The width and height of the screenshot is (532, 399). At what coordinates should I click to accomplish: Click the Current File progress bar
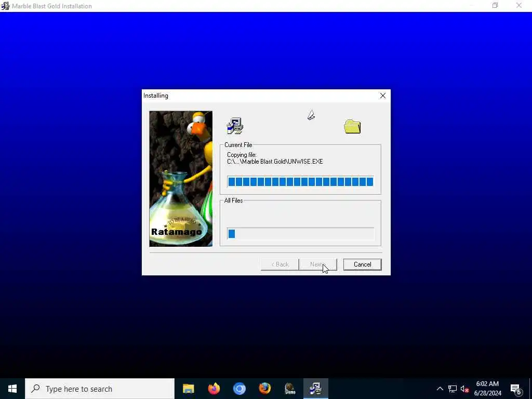pos(301,181)
